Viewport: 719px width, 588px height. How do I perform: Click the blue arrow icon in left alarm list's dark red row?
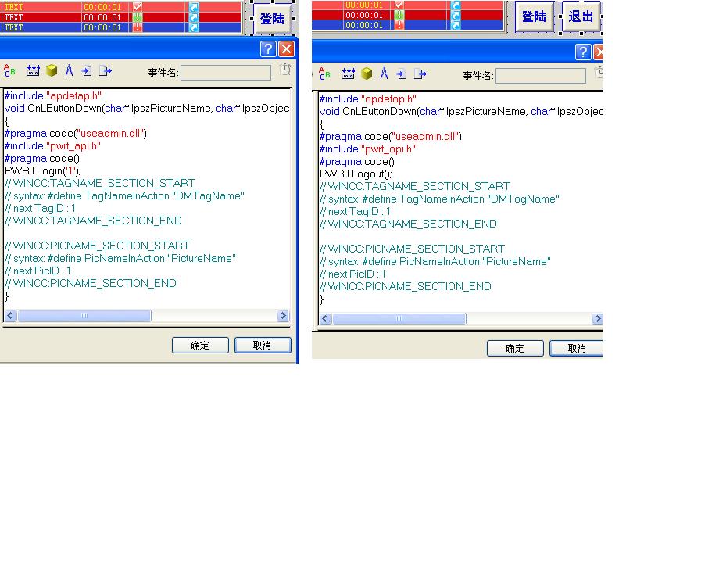point(194,17)
